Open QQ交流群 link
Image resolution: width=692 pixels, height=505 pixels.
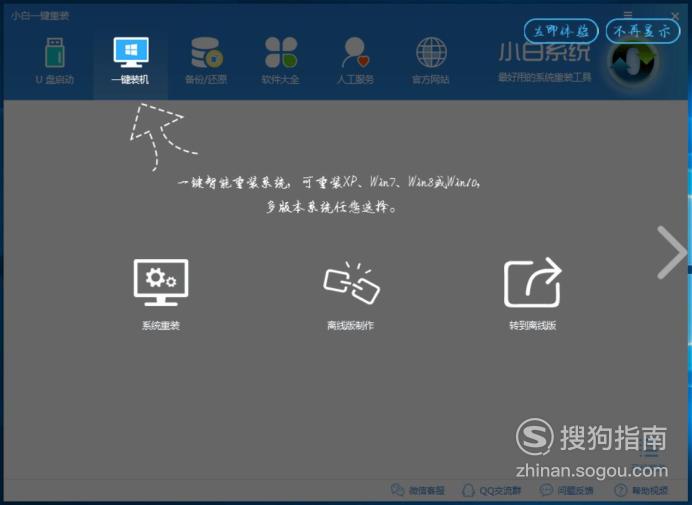coord(492,490)
